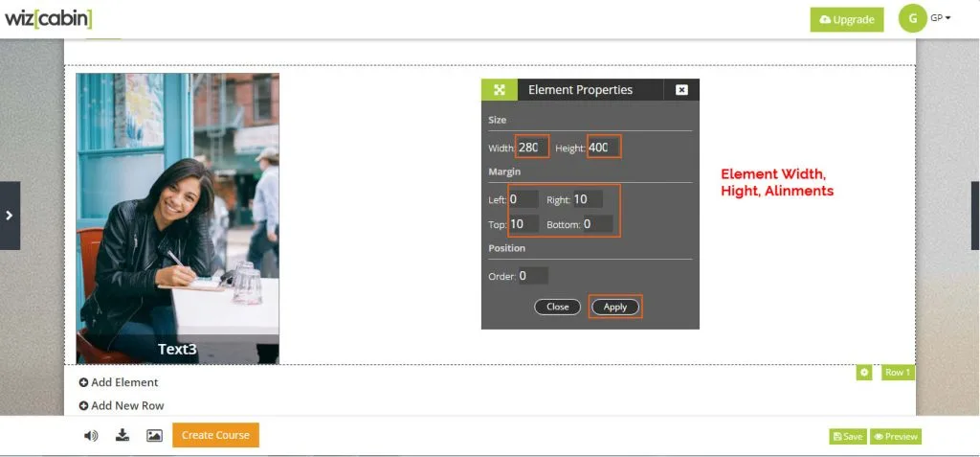The width and height of the screenshot is (980, 457).
Task: Select the woman photo element
Action: pyautogui.click(x=177, y=218)
